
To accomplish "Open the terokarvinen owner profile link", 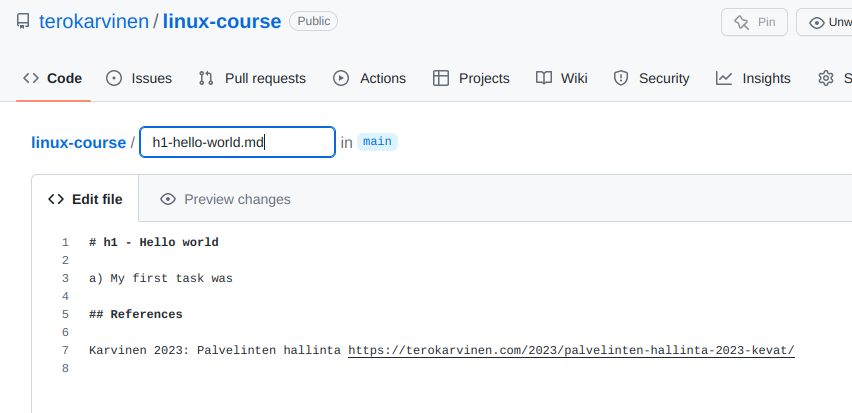I will [93, 21].
